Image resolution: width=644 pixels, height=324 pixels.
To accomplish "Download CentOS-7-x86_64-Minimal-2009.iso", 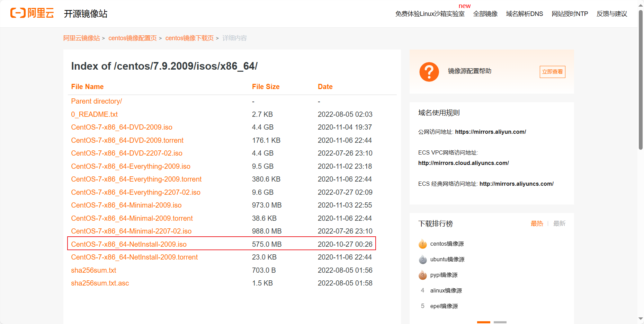I will tap(126, 205).
